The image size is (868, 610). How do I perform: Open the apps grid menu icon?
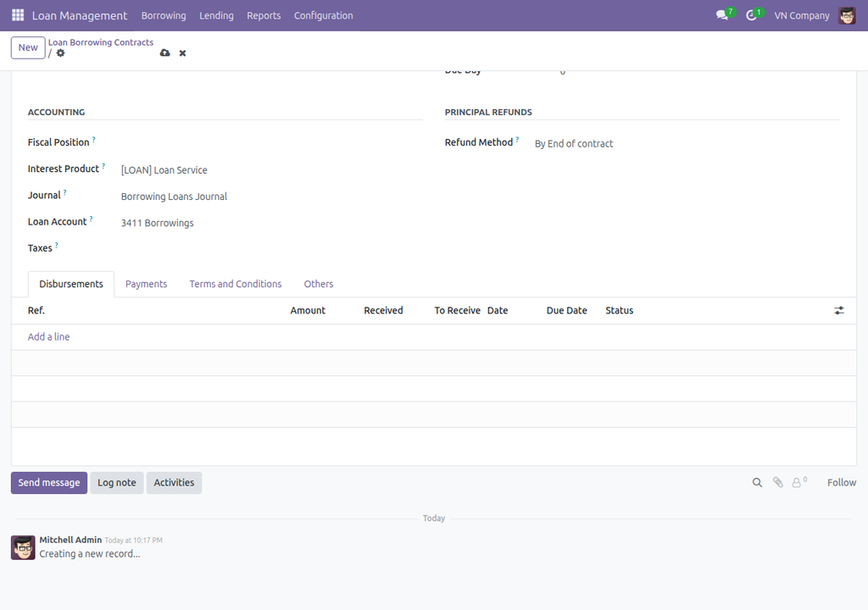tap(18, 15)
